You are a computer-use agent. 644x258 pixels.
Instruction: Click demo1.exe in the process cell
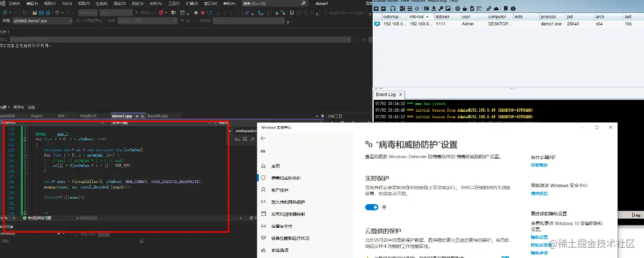551,24
